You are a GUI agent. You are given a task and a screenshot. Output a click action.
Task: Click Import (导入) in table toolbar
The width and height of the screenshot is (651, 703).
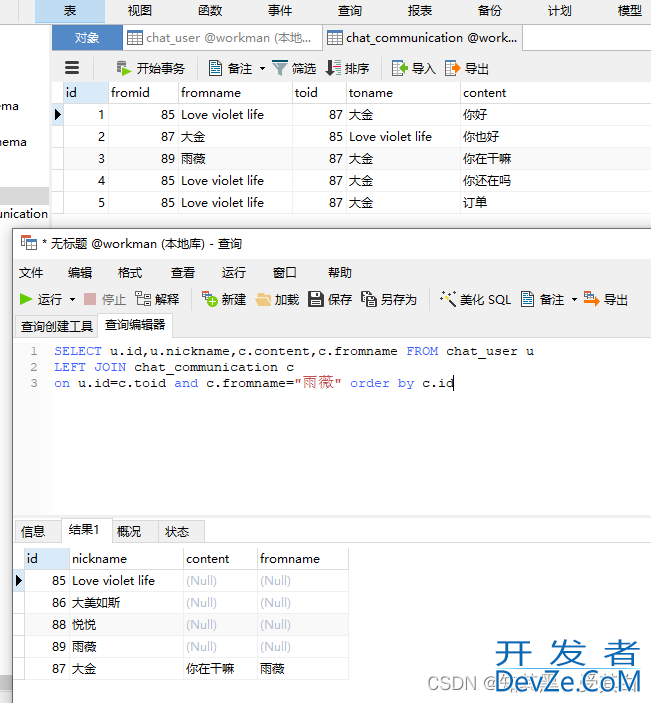pyautogui.click(x=413, y=69)
